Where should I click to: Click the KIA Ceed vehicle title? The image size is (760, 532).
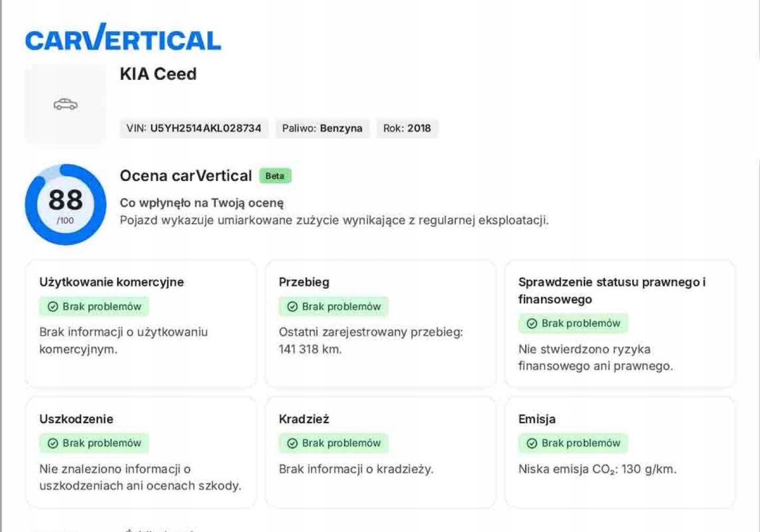pyautogui.click(x=158, y=74)
